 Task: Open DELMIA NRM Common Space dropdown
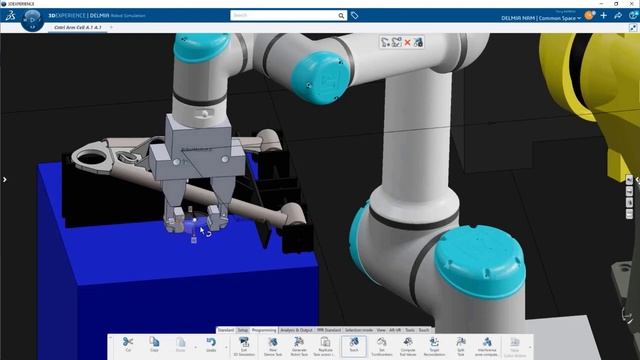541,18
